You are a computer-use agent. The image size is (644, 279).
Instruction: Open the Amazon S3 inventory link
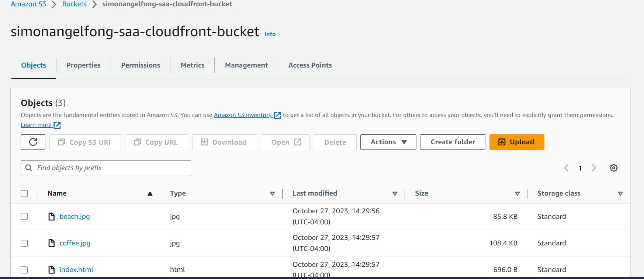point(243,115)
